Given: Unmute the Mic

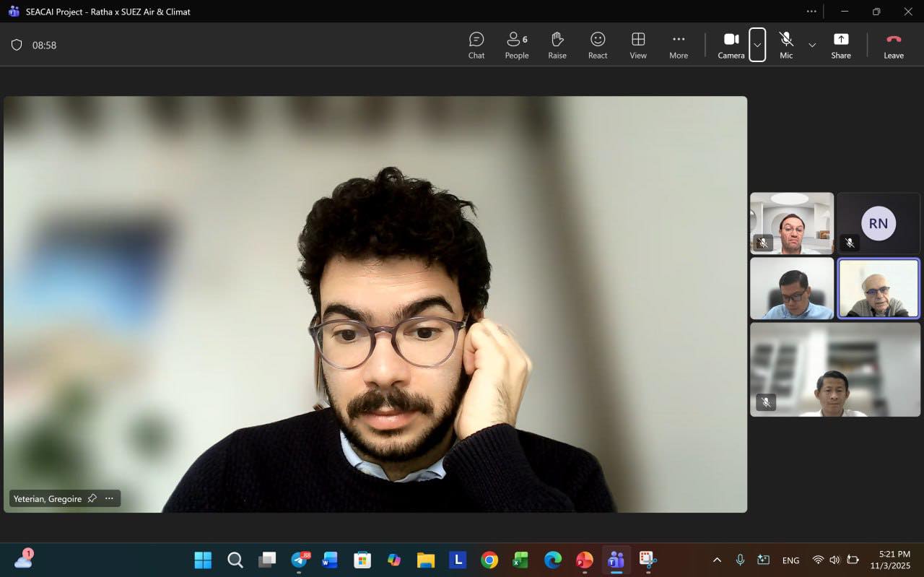Looking at the screenshot, I should coord(786,45).
